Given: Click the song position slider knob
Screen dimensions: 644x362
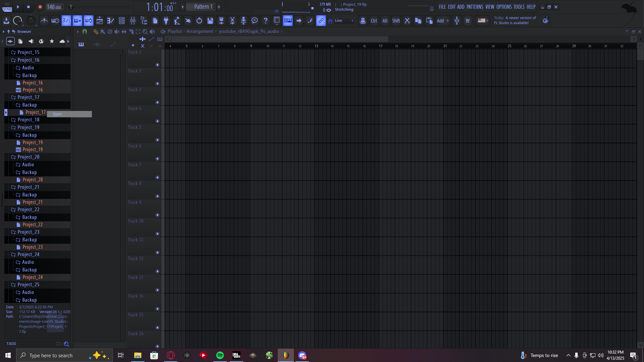Looking at the screenshot, I should tap(71, 7).
